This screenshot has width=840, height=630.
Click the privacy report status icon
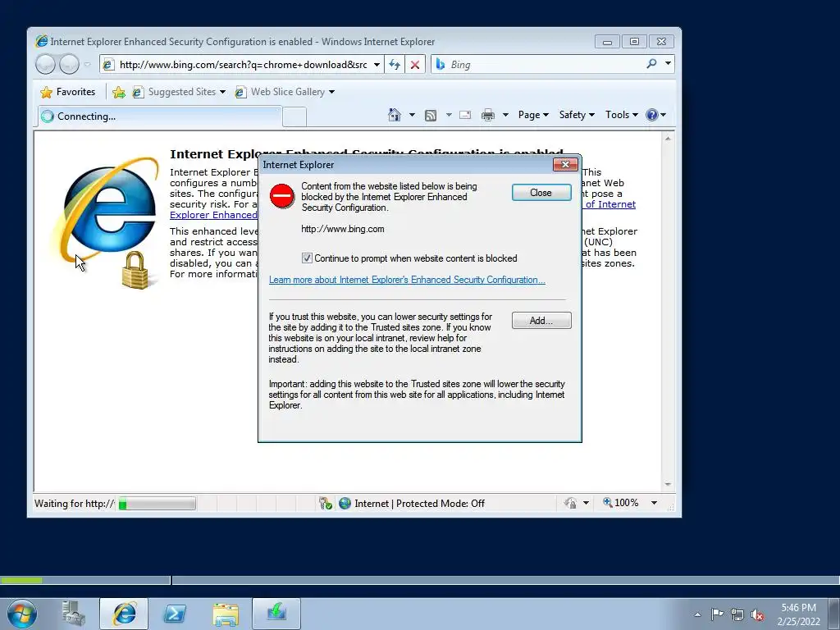pyautogui.click(x=571, y=503)
